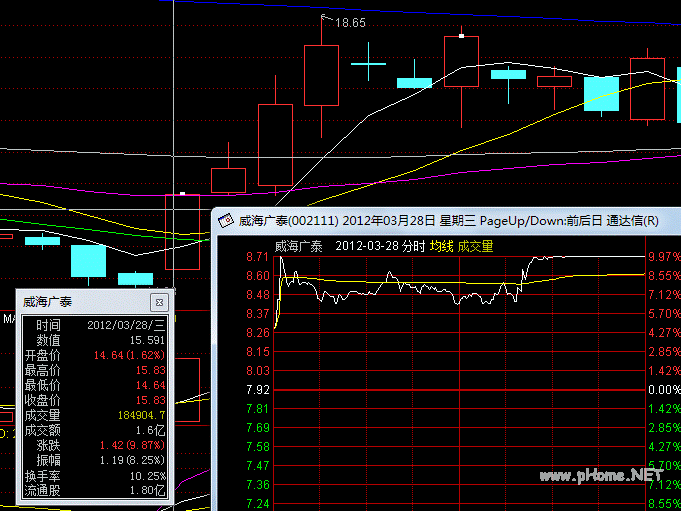Click the 0.00% percentage axis label
Screen dimensions: 681x511
[x=664, y=390]
